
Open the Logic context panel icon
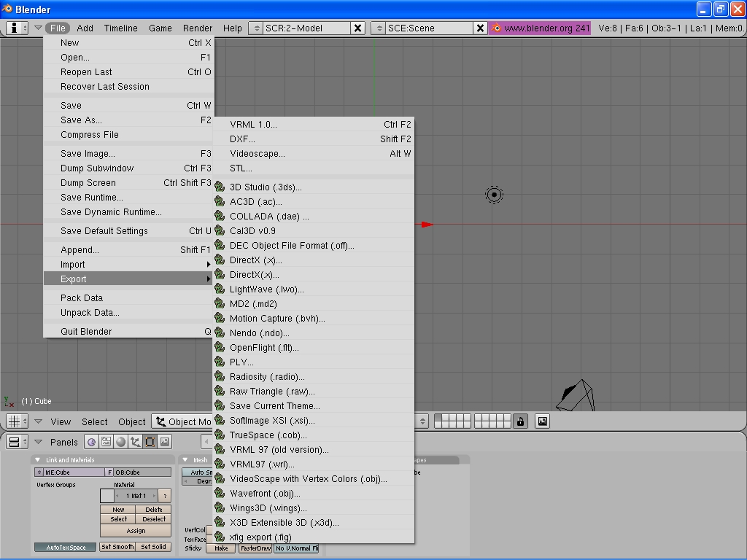pos(91,442)
